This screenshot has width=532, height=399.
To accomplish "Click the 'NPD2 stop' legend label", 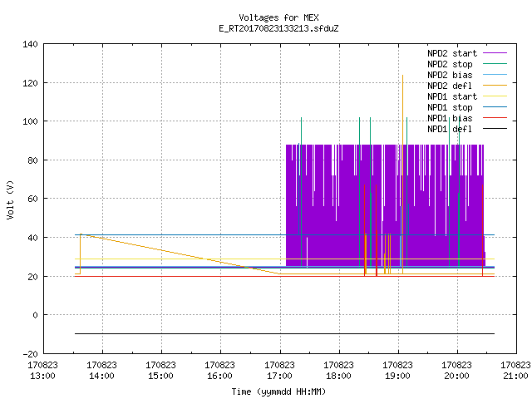I will tap(450, 64).
